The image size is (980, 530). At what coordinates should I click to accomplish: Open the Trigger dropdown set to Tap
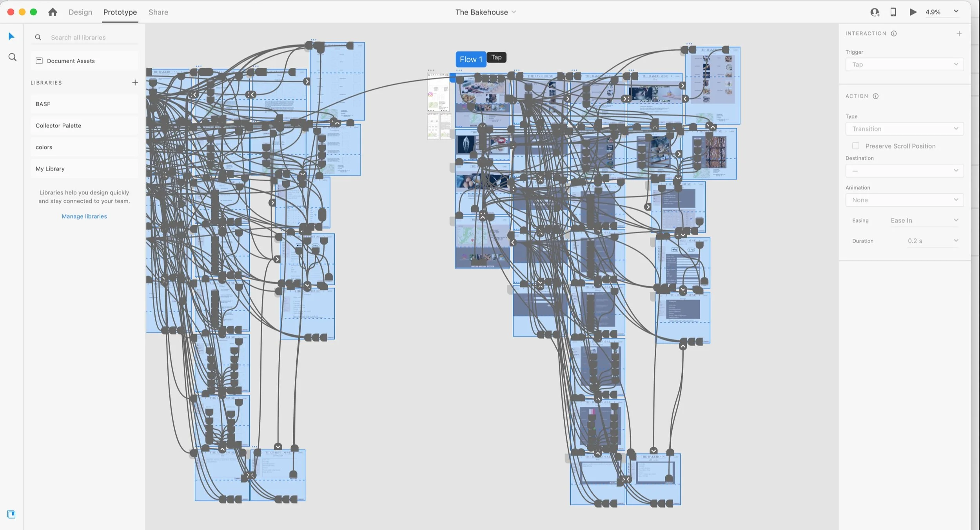(904, 64)
